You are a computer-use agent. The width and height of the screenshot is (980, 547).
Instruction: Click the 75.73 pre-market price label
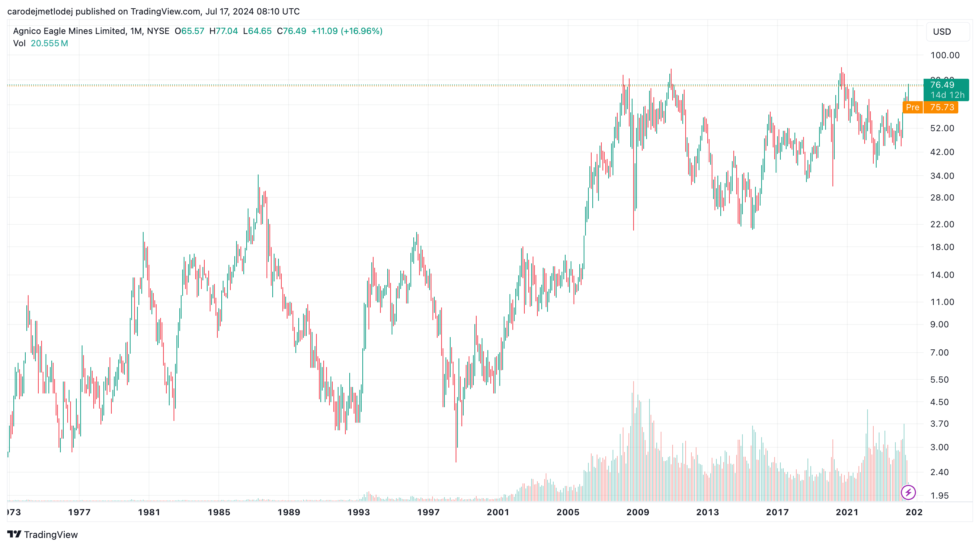coord(942,107)
